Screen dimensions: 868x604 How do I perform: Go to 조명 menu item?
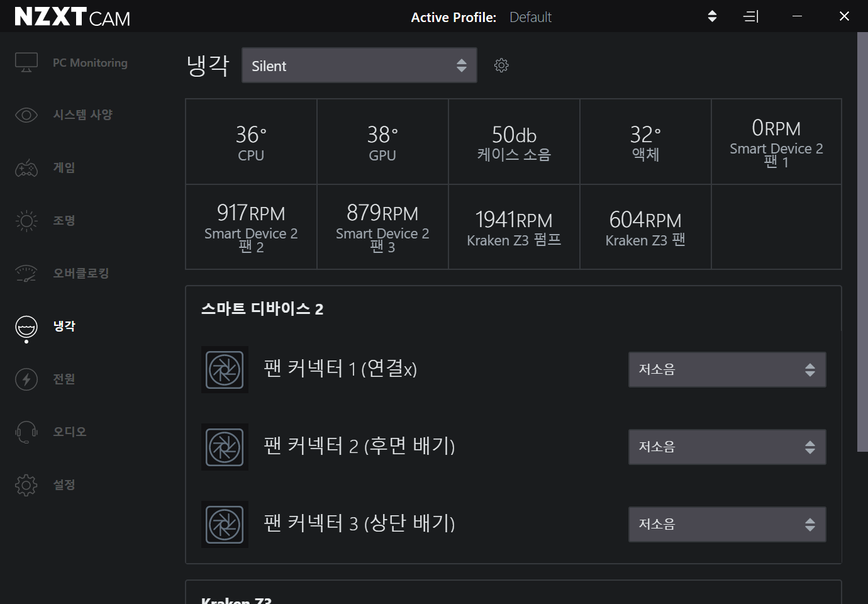tap(64, 221)
